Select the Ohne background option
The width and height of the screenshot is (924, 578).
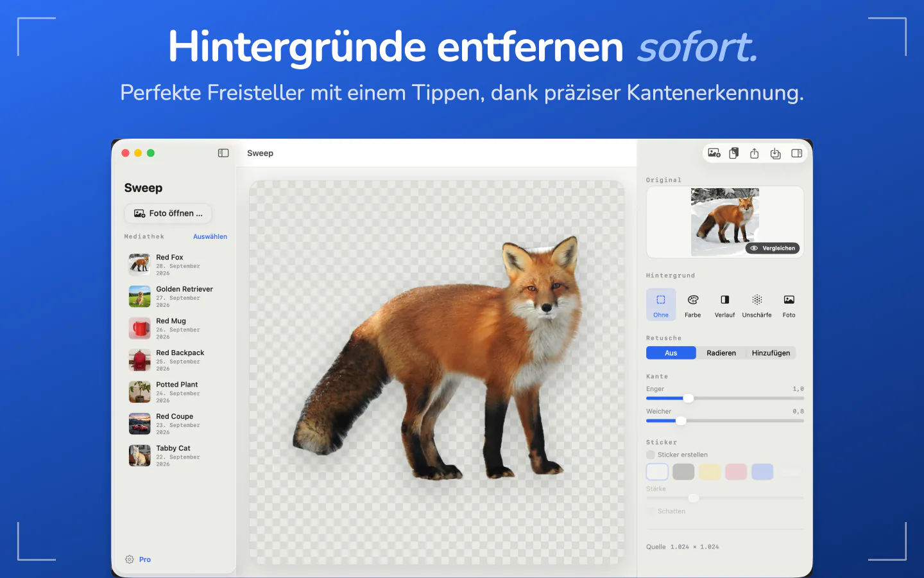coord(661,304)
